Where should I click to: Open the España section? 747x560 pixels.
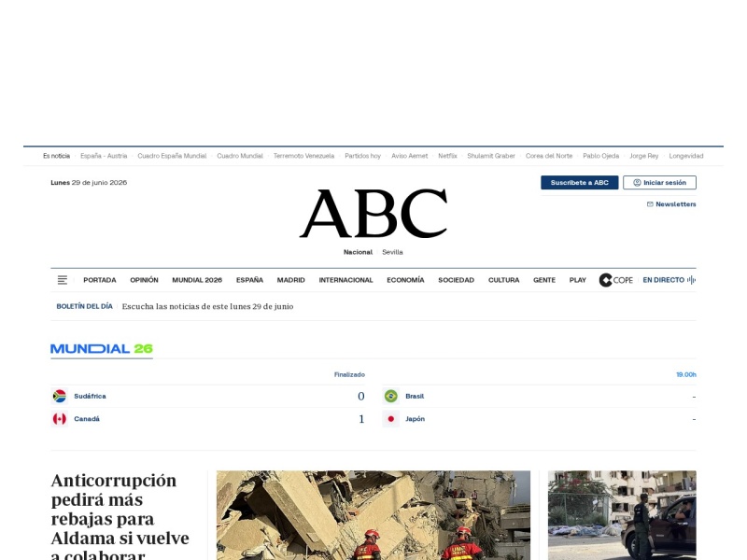coord(249,280)
